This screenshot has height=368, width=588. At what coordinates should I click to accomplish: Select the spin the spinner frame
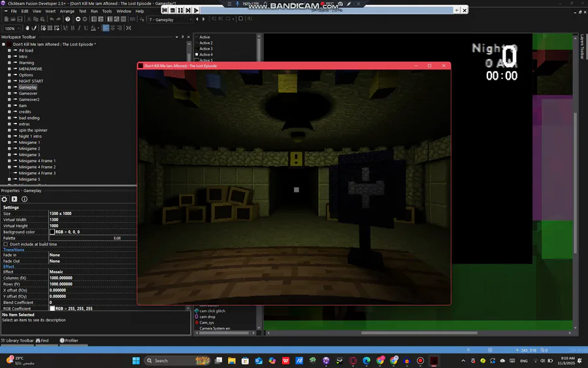click(x=33, y=130)
